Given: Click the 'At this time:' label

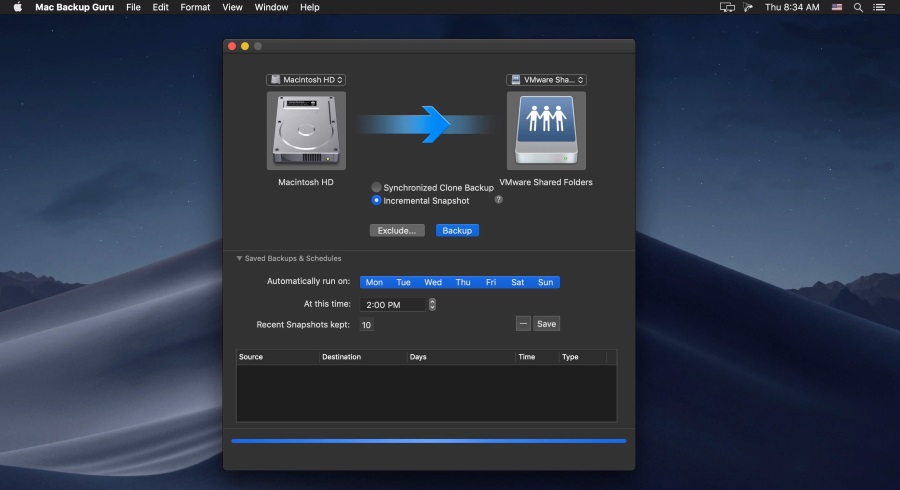Looking at the screenshot, I should 327,304.
